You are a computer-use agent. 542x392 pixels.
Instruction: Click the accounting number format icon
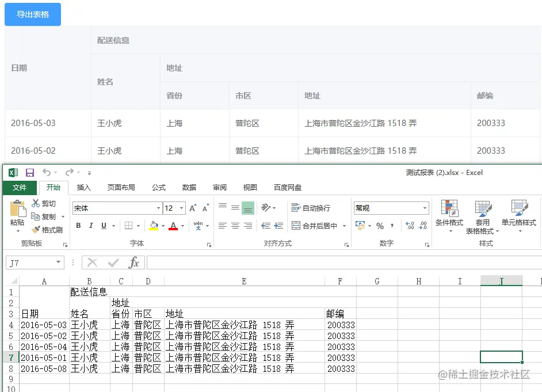[x=360, y=226]
